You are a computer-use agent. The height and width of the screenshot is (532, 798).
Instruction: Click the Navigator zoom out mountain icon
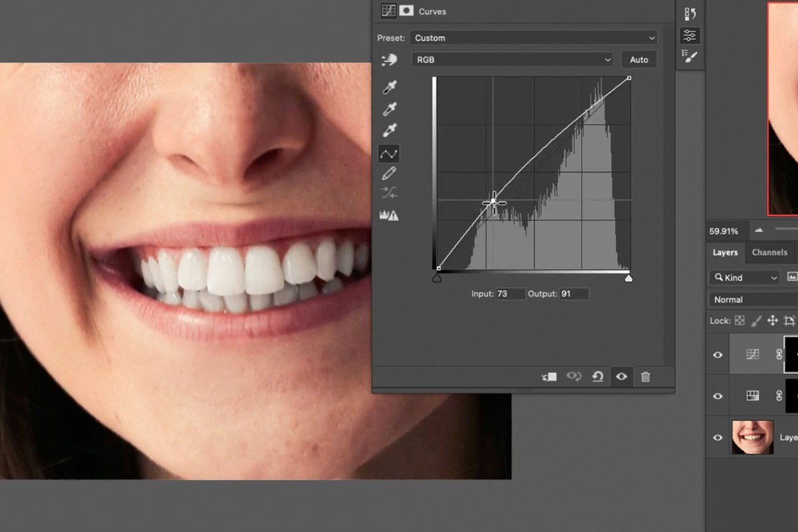click(x=759, y=230)
